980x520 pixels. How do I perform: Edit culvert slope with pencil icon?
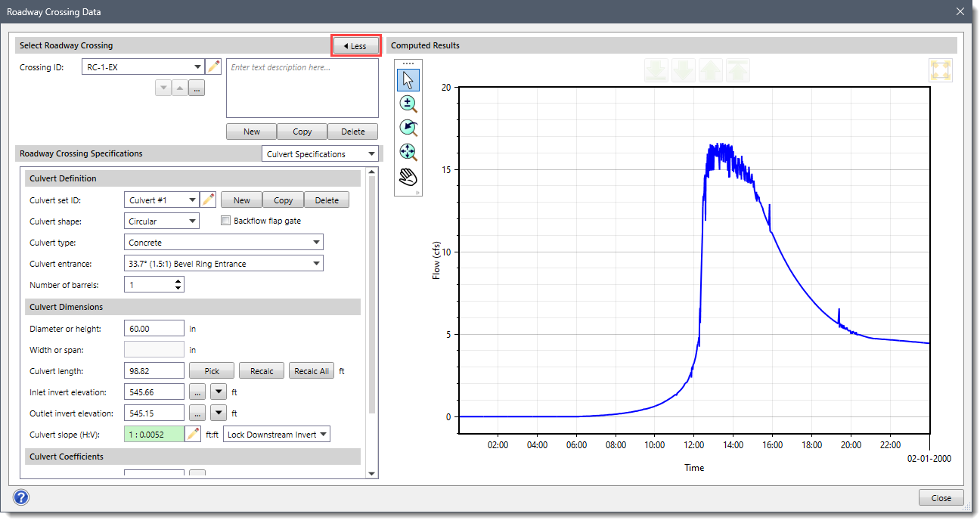tap(194, 435)
